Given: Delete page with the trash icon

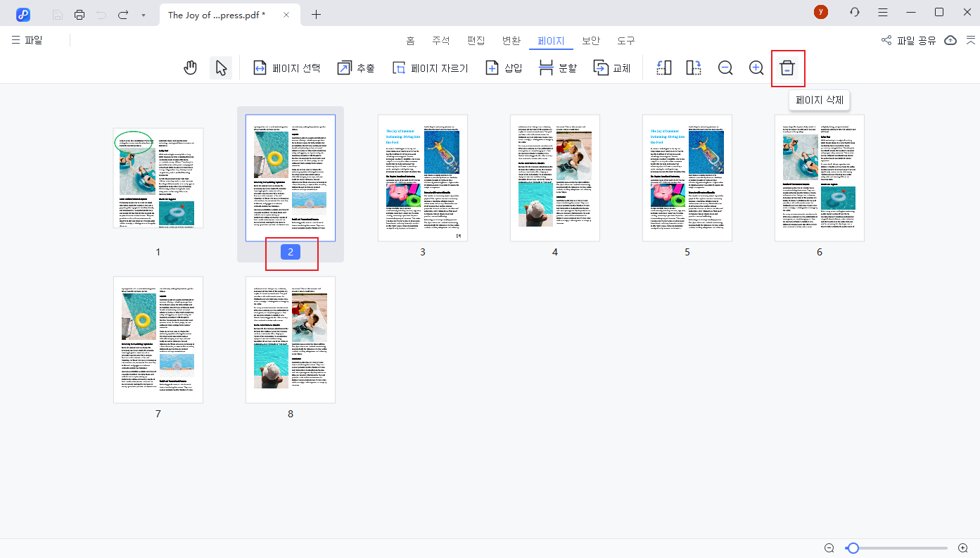Looking at the screenshot, I should [x=787, y=68].
